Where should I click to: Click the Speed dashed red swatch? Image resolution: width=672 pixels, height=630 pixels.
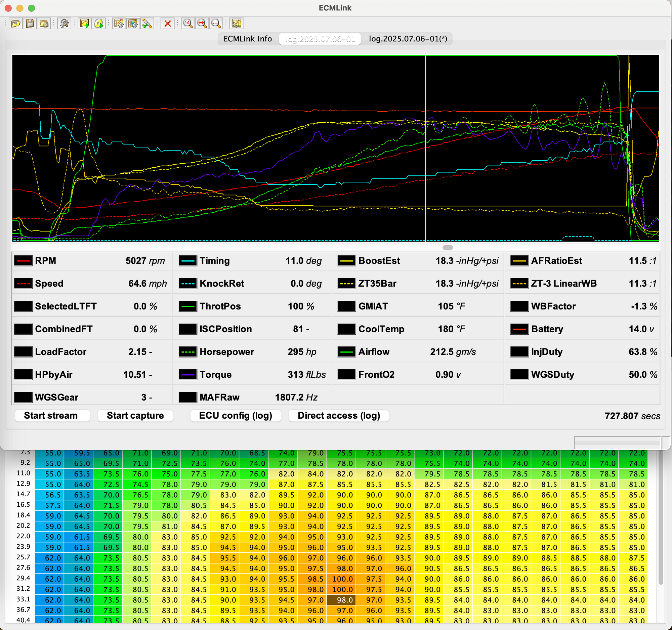coord(23,284)
